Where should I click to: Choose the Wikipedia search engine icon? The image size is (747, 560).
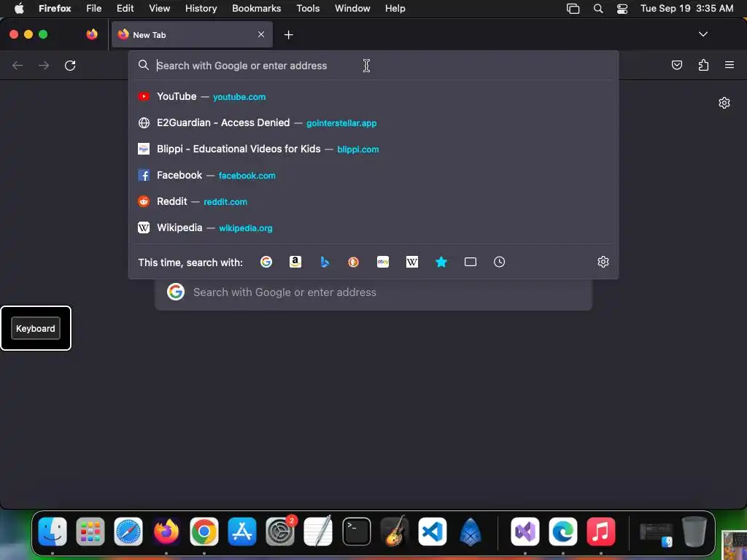coord(412,262)
